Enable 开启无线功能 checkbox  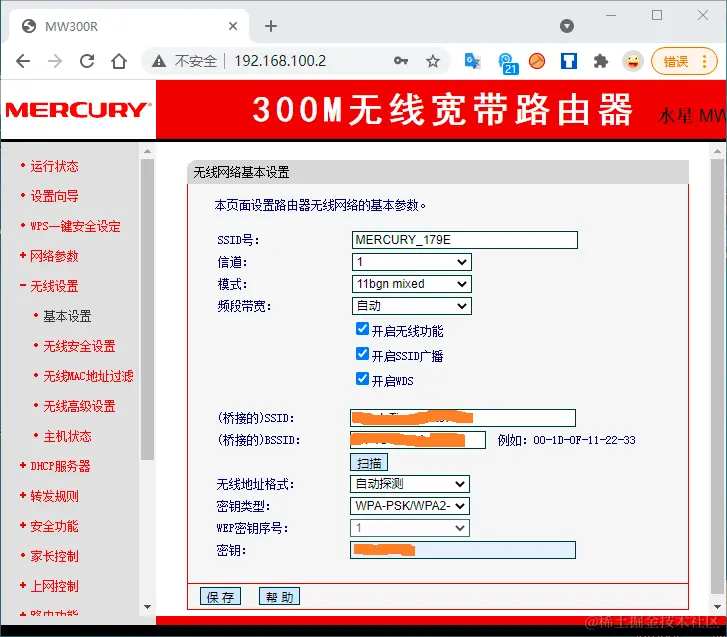coord(362,329)
